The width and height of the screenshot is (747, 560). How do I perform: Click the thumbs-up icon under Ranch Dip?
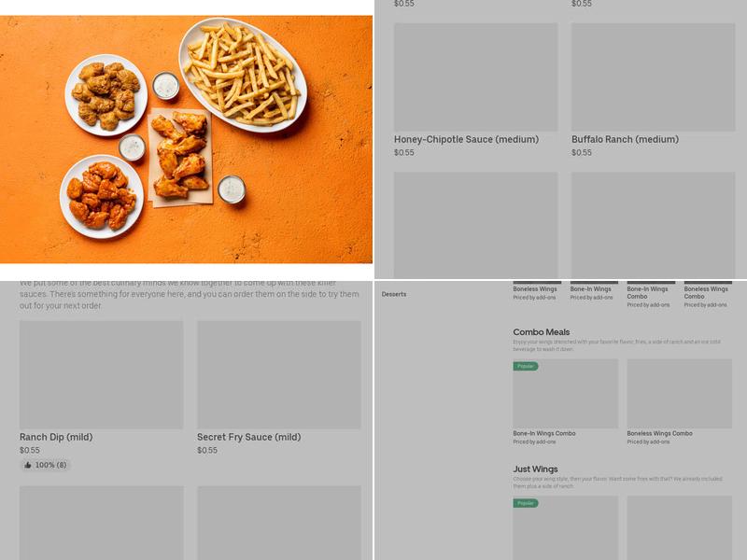(28, 465)
